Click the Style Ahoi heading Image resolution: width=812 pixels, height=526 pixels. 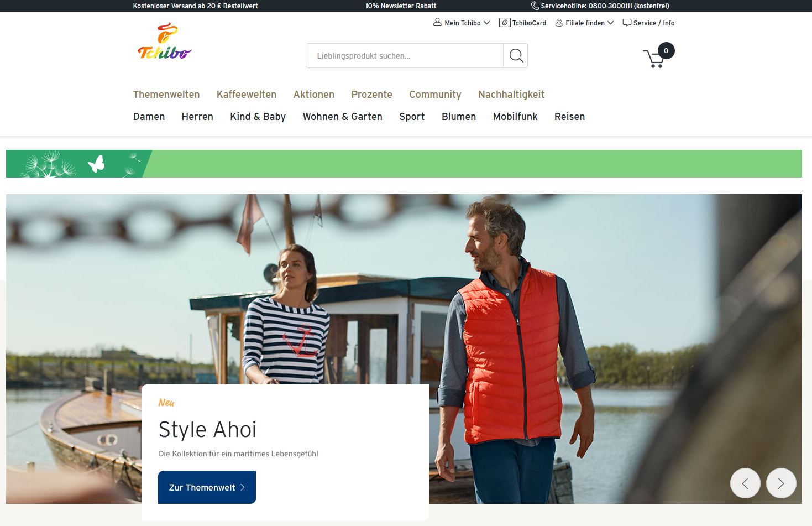pyautogui.click(x=208, y=430)
